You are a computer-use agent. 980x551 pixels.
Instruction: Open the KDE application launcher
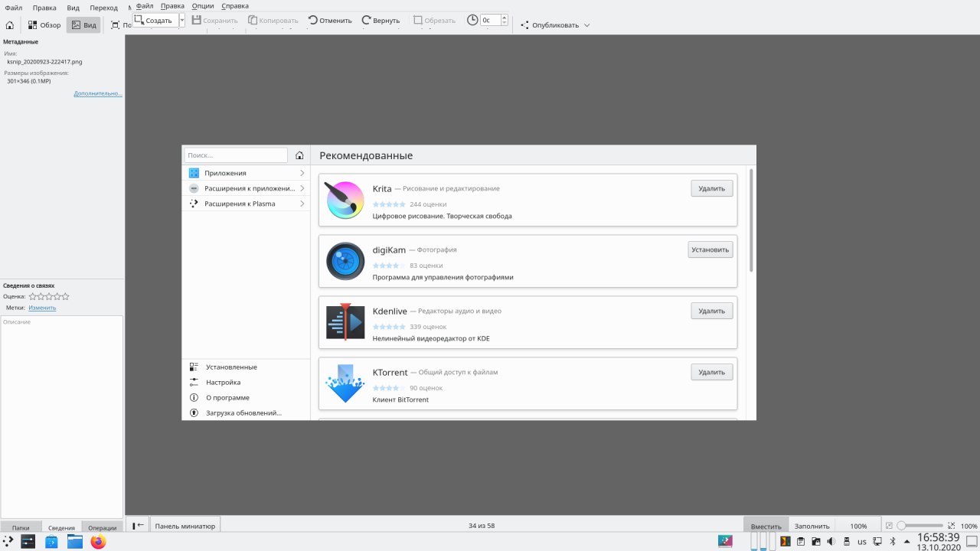coord(8,542)
